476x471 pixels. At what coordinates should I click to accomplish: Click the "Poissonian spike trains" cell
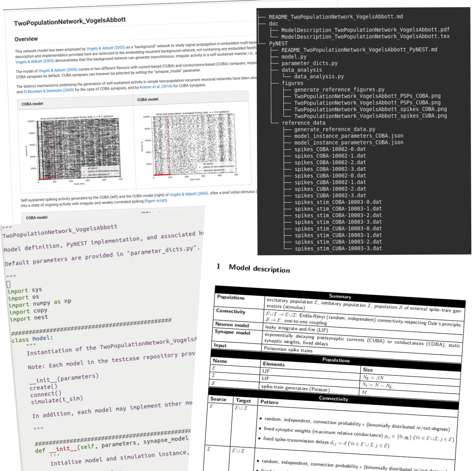coord(288,349)
